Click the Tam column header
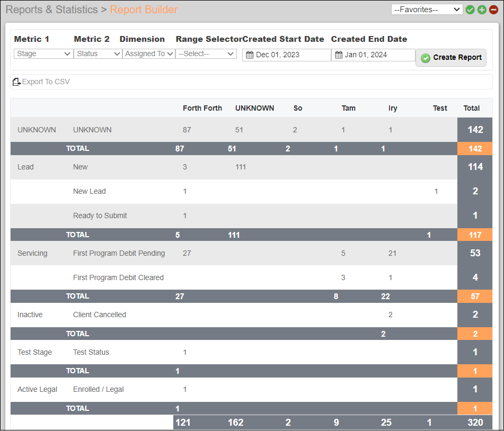 click(x=348, y=108)
